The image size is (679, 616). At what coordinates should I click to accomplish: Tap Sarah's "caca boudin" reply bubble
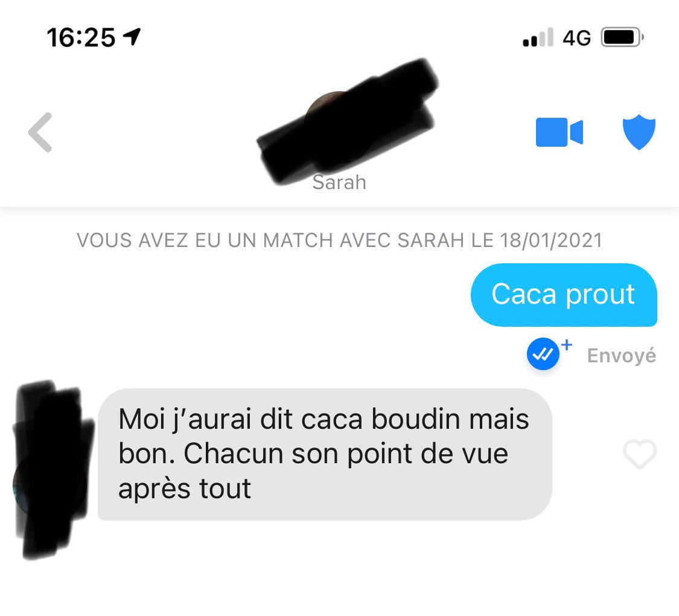tap(325, 454)
